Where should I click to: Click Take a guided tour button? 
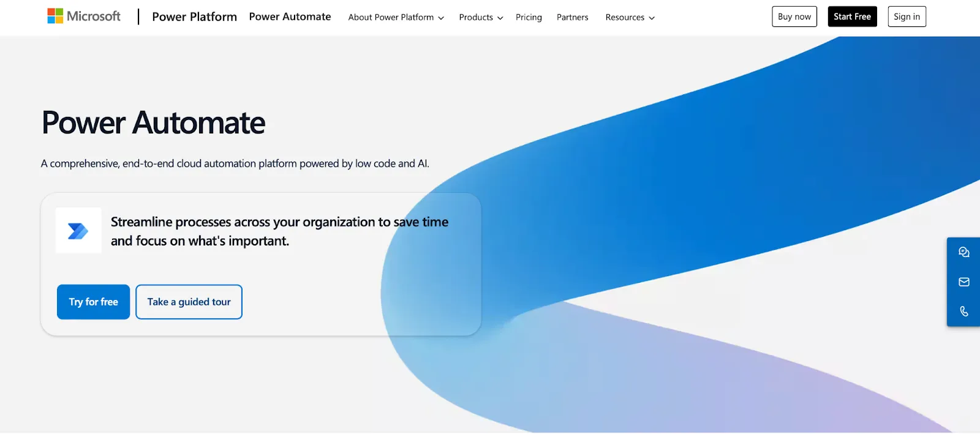tap(189, 302)
